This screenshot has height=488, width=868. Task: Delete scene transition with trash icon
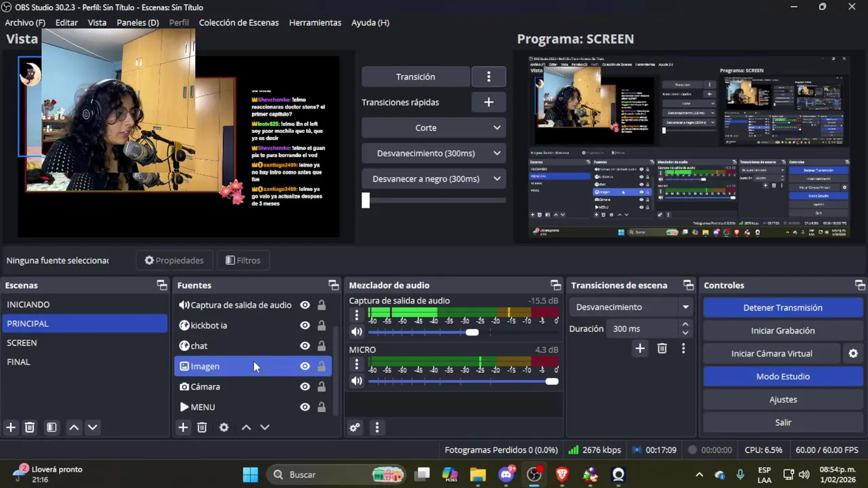(662, 348)
